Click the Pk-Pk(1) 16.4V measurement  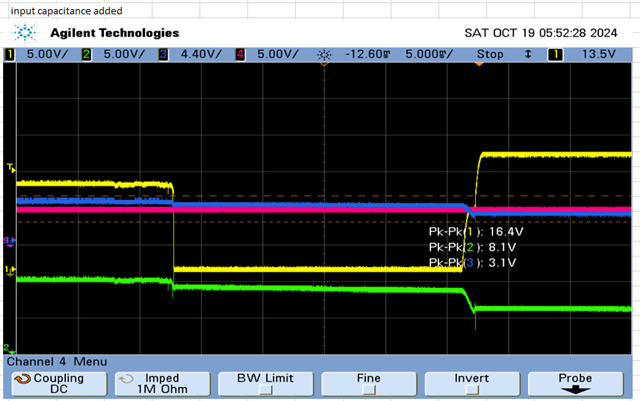click(x=476, y=232)
